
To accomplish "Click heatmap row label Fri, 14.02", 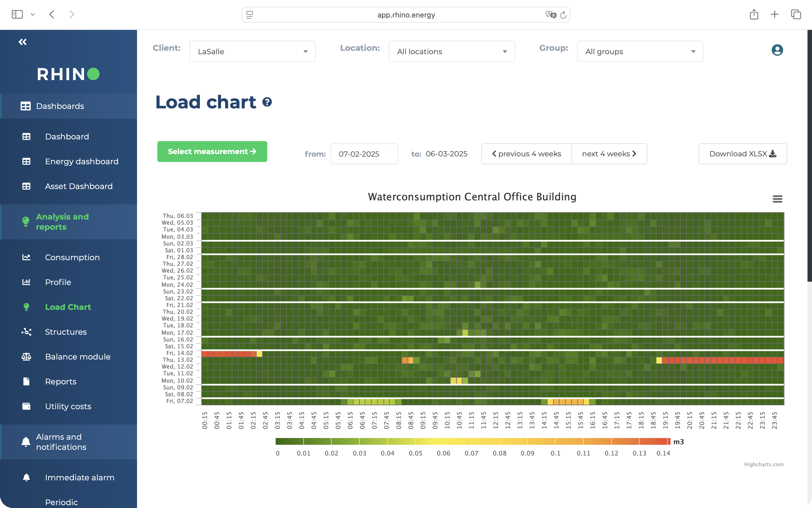I will click(180, 353).
